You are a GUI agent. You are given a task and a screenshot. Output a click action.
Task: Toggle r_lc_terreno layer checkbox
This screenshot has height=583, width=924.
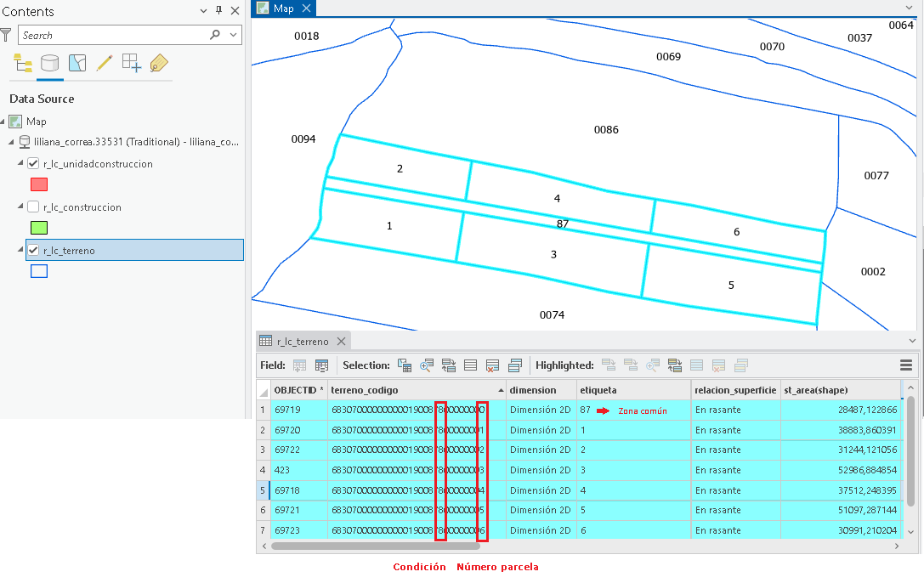pos(34,250)
